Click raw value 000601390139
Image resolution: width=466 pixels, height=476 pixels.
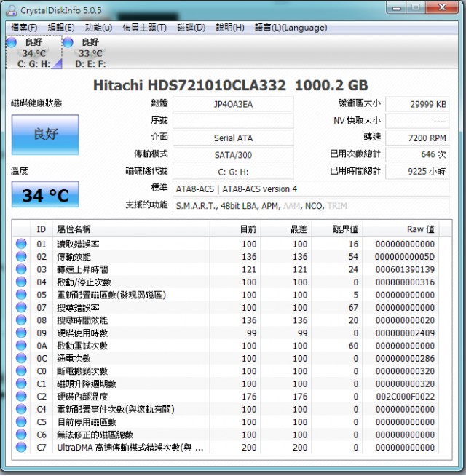pyautogui.click(x=405, y=269)
